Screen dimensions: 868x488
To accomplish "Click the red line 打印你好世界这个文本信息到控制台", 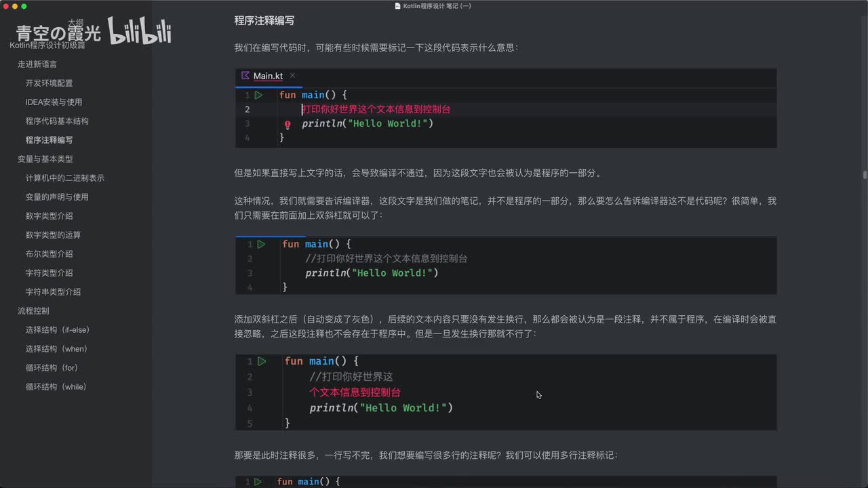I will click(376, 109).
